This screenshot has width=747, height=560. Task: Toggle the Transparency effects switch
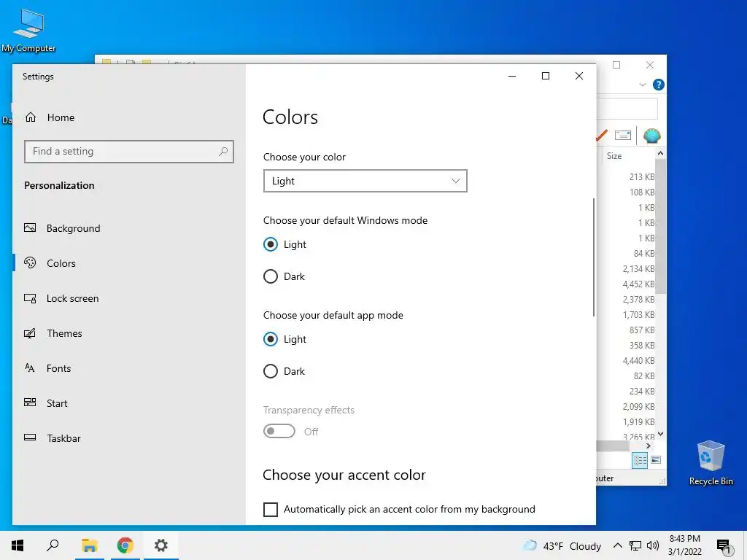coord(279,431)
